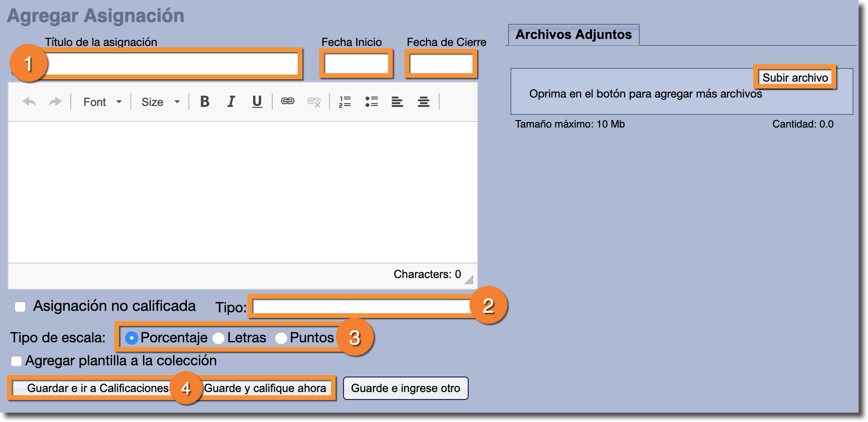Click the Redo arrow in editor toolbar
The image size is (868, 422).
pos(55,102)
